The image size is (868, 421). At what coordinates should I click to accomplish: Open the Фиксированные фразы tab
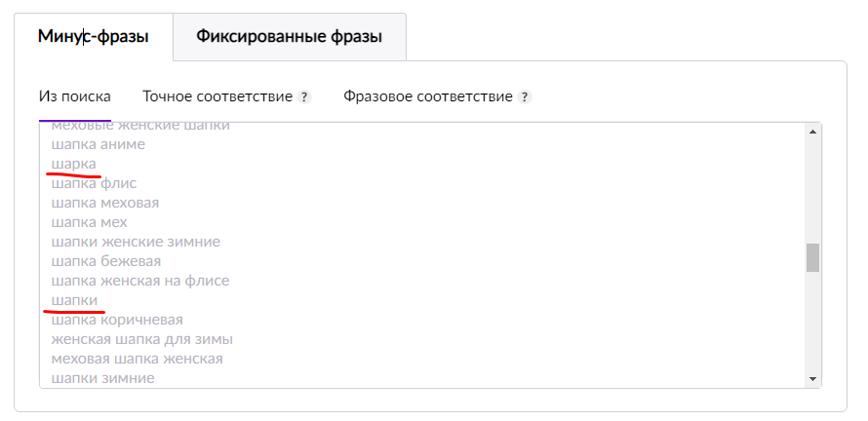pyautogui.click(x=289, y=37)
